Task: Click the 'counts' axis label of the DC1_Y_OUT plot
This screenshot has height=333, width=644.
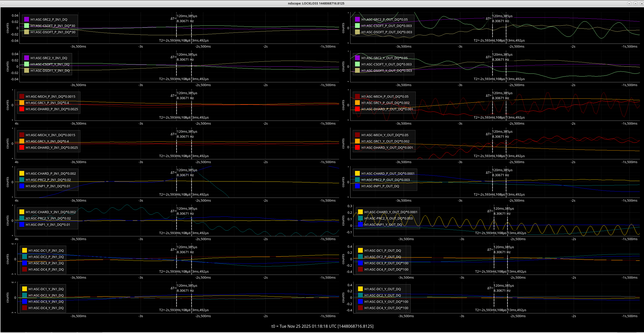Action: [x=343, y=298]
